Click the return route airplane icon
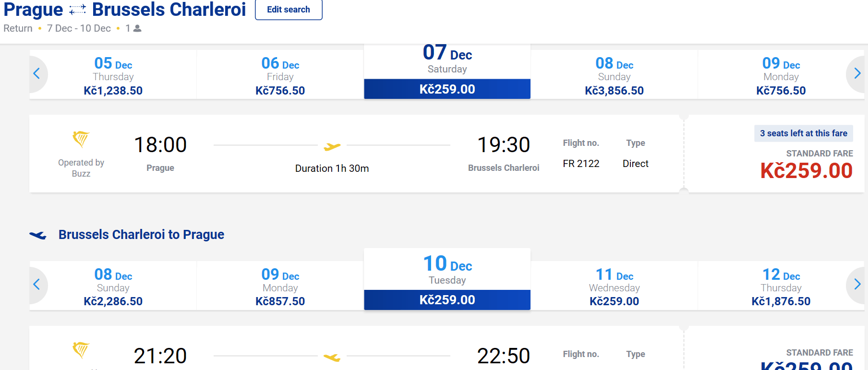868x370 pixels. [x=38, y=235]
